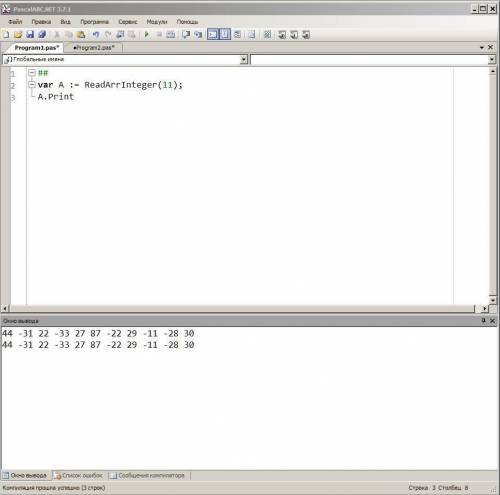Viewport: 500px width, 495px height.
Task: Run the program with the green arrow
Action: click(146, 34)
